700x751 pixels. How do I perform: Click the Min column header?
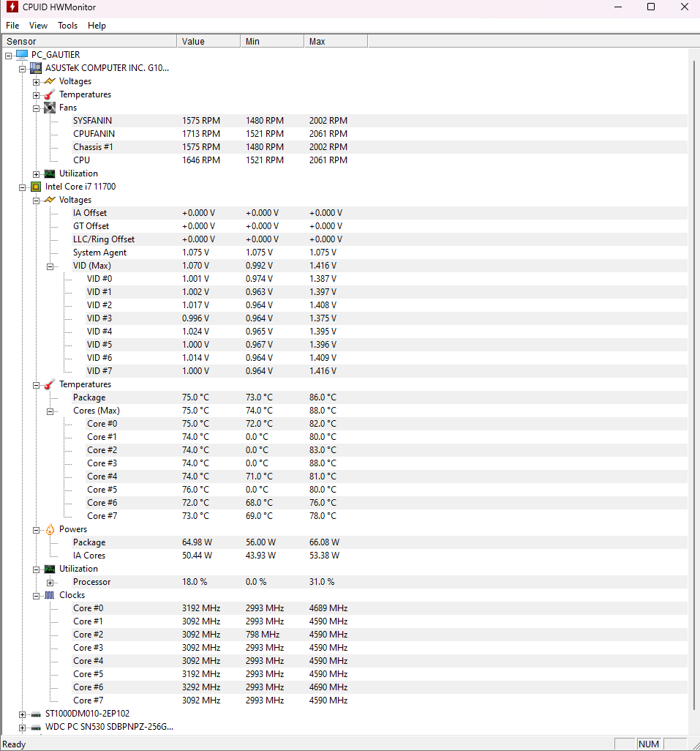pos(272,41)
